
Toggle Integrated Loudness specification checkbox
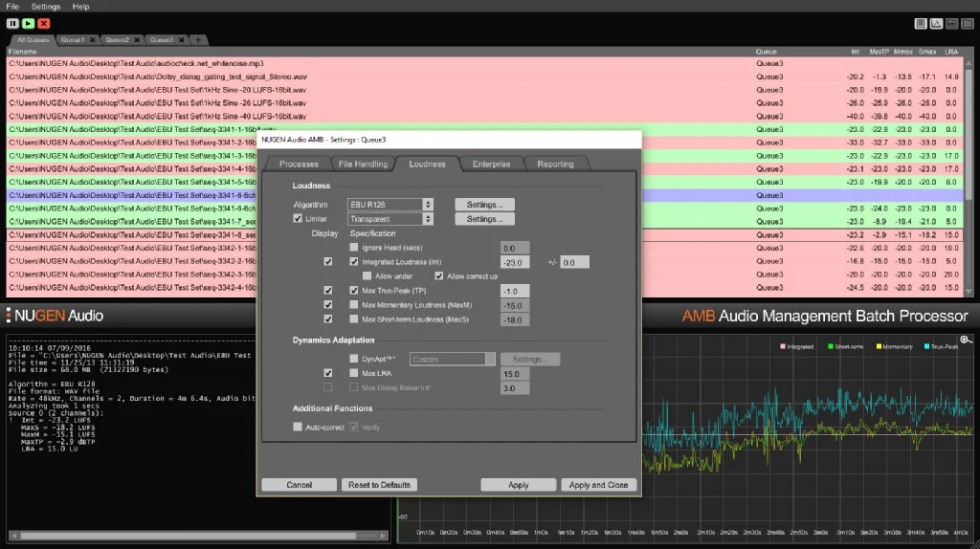(354, 262)
